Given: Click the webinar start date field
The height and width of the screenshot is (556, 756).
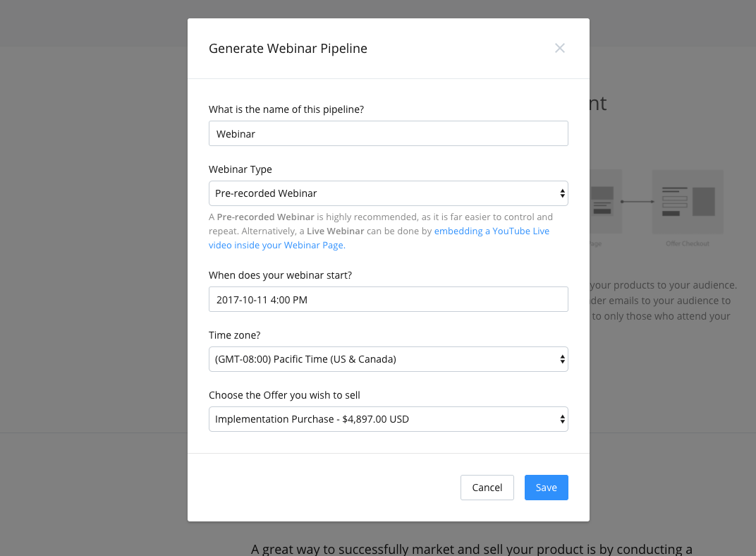Looking at the screenshot, I should (x=388, y=298).
